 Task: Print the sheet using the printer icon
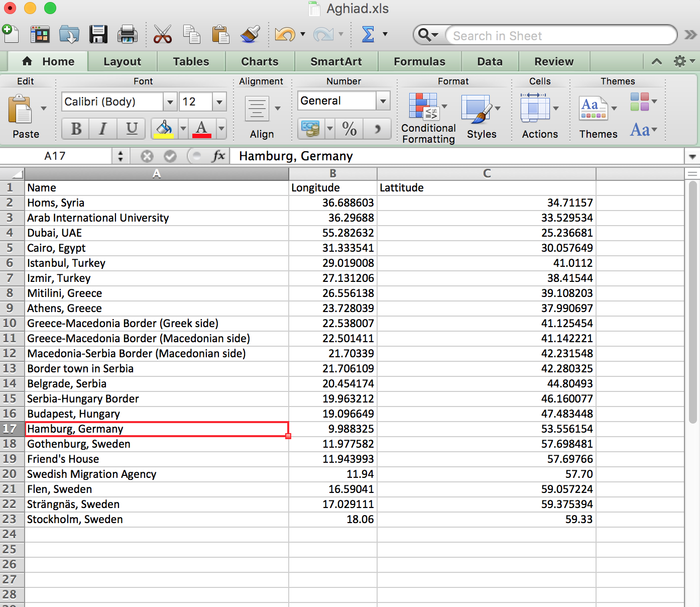pyautogui.click(x=128, y=34)
